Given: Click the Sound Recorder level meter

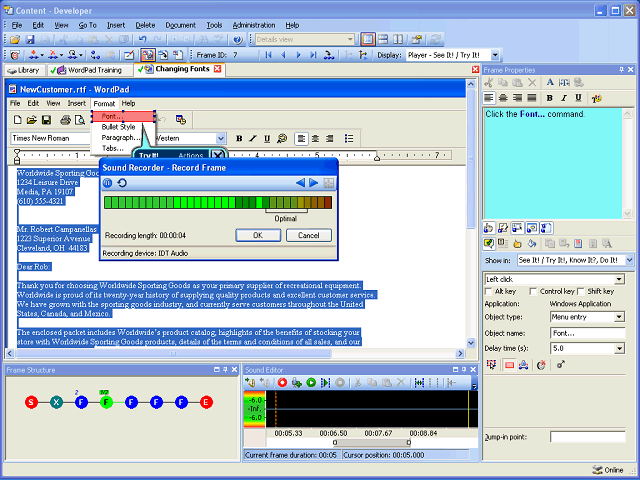Looking at the screenshot, I should (x=218, y=202).
